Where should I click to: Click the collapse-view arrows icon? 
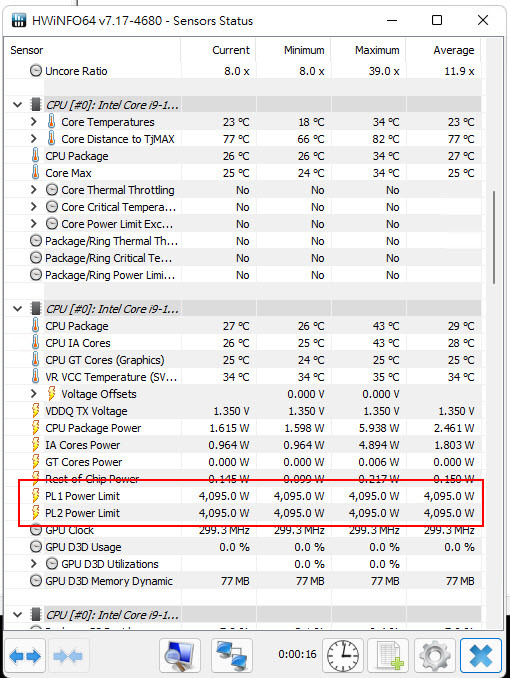click(69, 656)
